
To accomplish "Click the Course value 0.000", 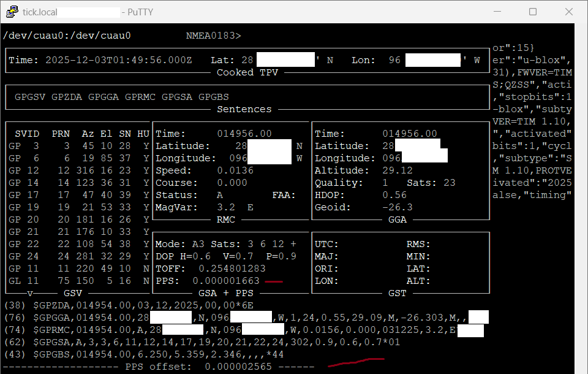I will (x=232, y=183).
